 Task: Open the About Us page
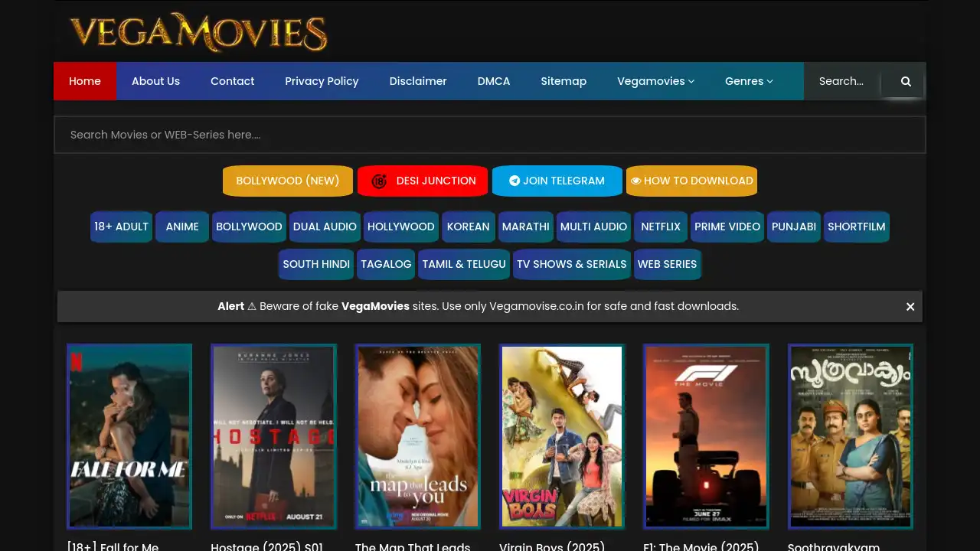click(155, 81)
